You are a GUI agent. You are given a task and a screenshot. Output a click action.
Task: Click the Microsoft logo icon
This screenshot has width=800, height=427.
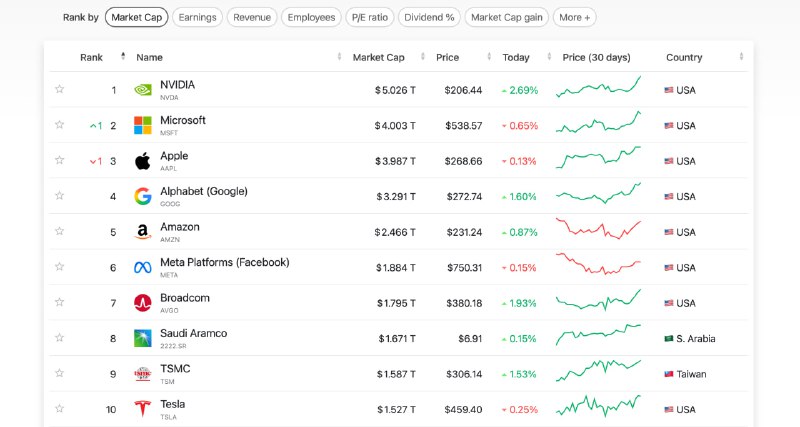(143, 126)
